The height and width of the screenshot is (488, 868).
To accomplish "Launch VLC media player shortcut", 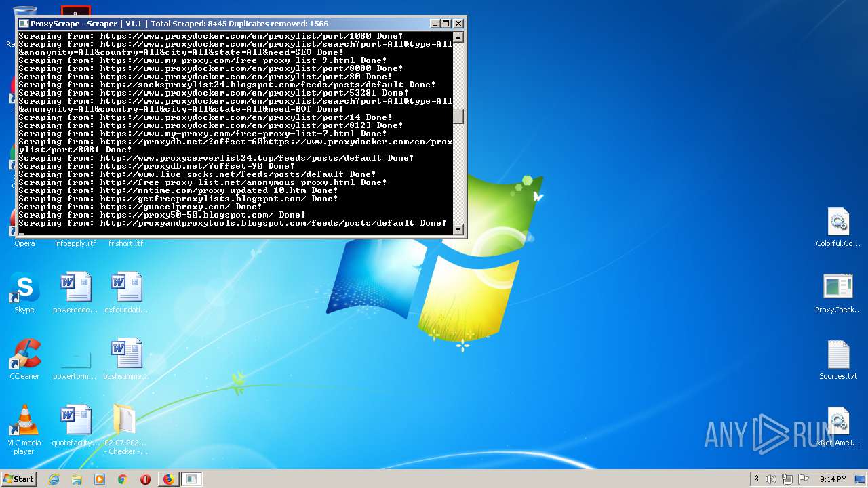I will [x=24, y=430].
